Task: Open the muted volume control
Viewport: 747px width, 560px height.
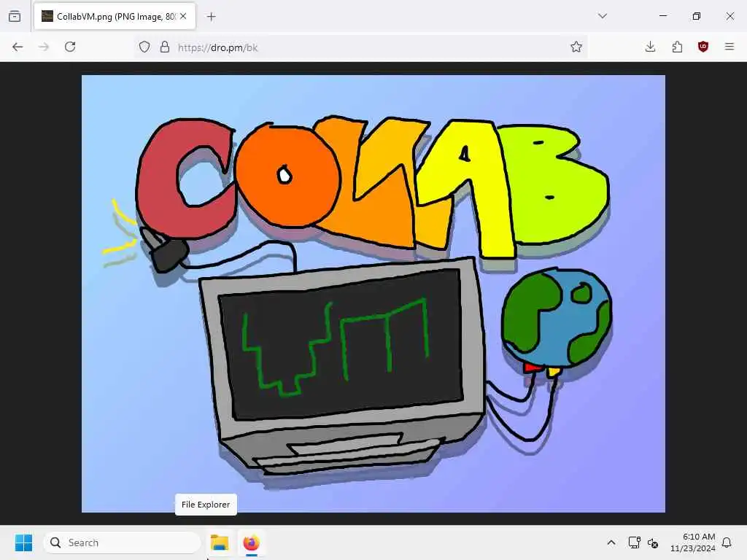Action: [x=653, y=542]
